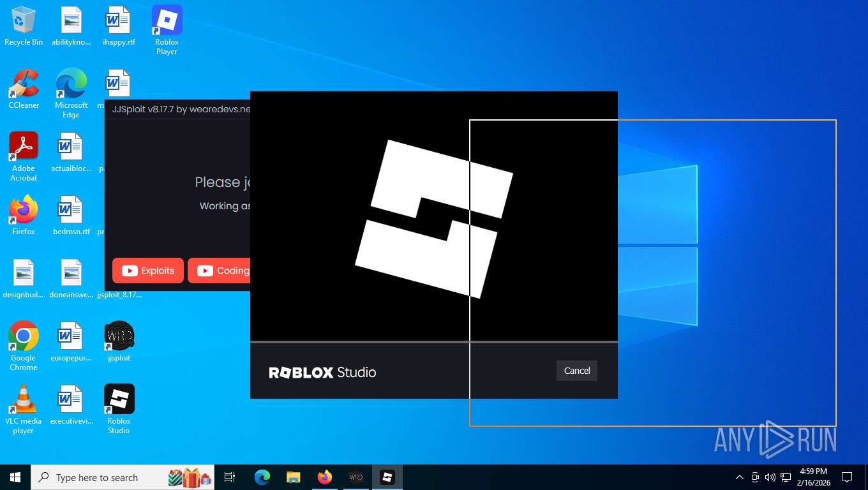Image resolution: width=868 pixels, height=490 pixels.
Task: Open the volume control in the tray
Action: [x=770, y=477]
